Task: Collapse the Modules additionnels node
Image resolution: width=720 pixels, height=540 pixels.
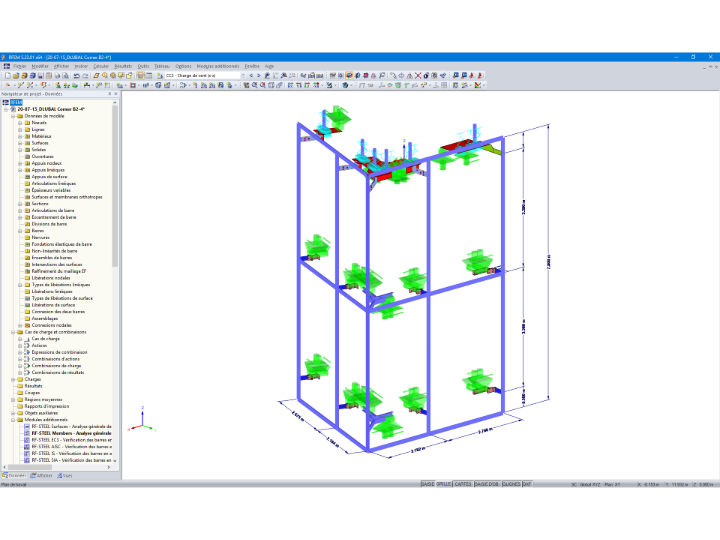Action: [13, 420]
